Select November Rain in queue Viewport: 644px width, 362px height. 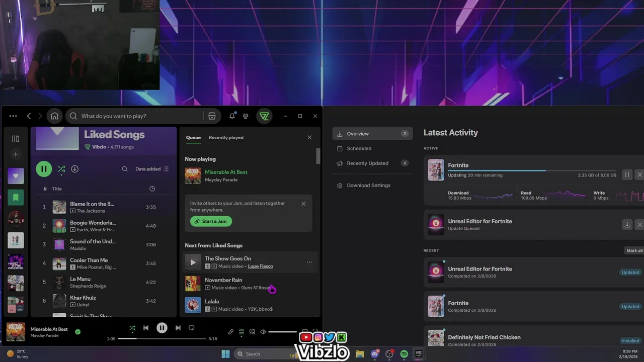[x=249, y=284]
